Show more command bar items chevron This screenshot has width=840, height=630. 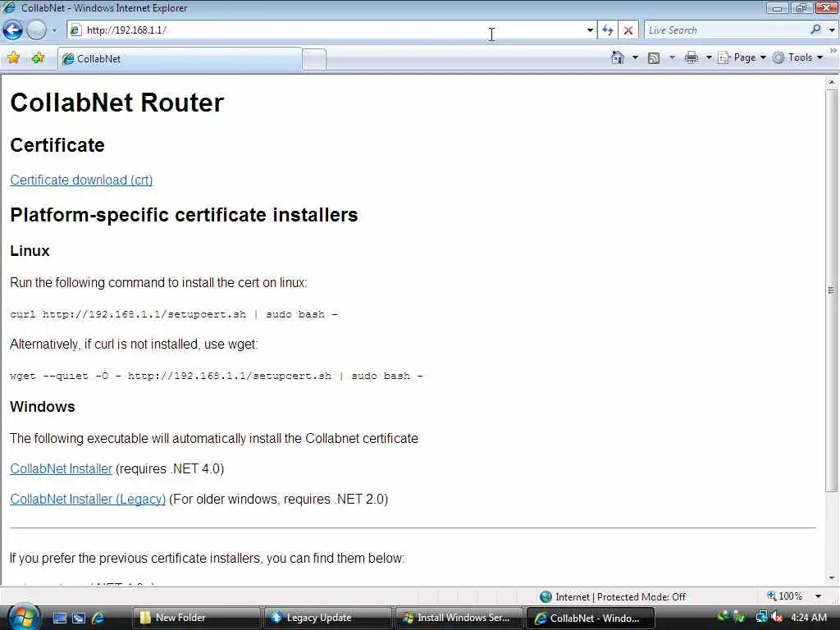tap(833, 50)
